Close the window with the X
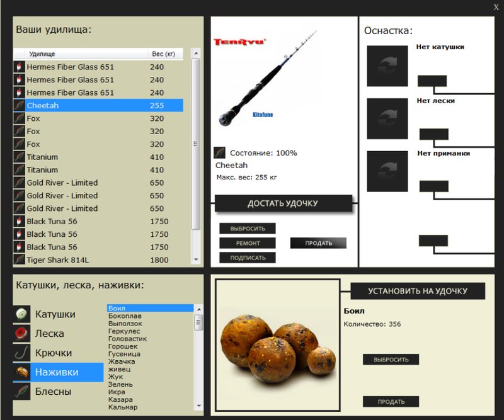This screenshot has height=420, width=504. (x=496, y=7)
